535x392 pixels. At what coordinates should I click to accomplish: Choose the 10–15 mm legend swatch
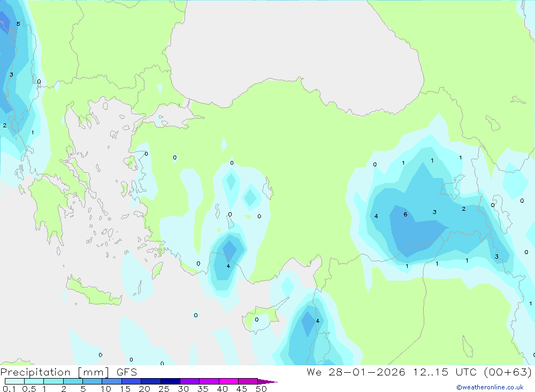tap(112, 381)
